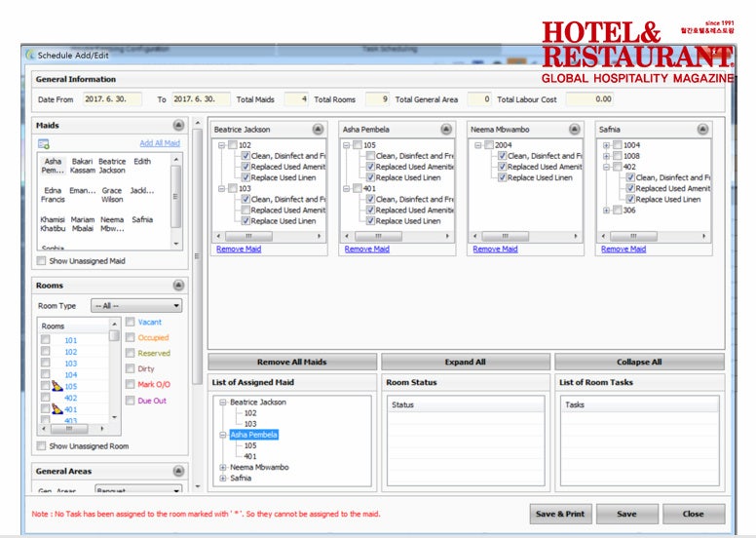756x538 pixels.
Task: Expand room 1008 node in Safnia's card
Action: pos(607,156)
